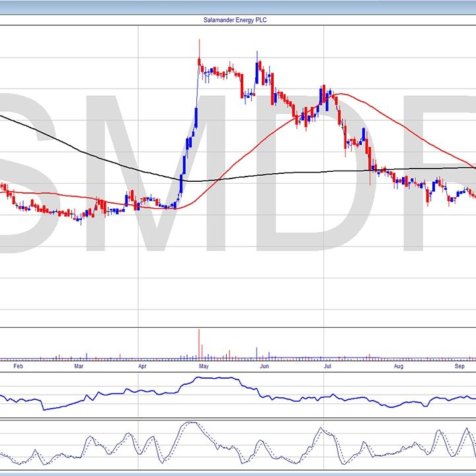This screenshot has height=476, width=476.
Task: Click the long lower wick candle in late July
Action: (370, 175)
